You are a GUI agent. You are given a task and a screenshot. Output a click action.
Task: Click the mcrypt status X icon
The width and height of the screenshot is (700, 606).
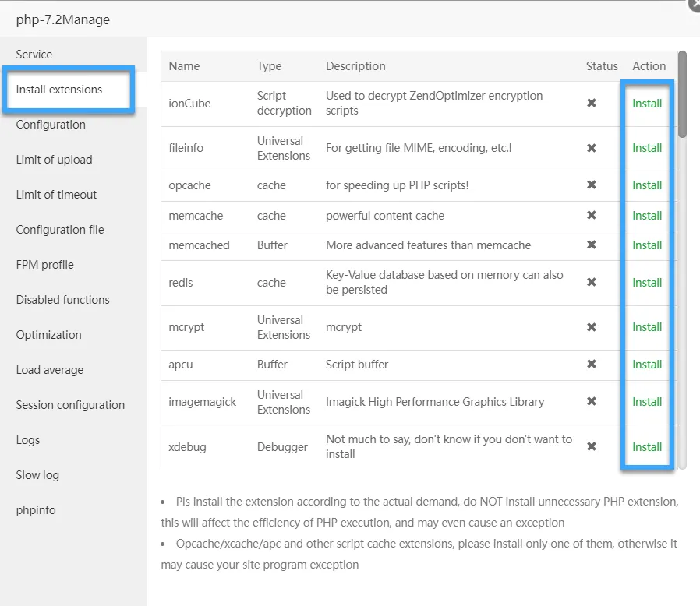tap(592, 327)
